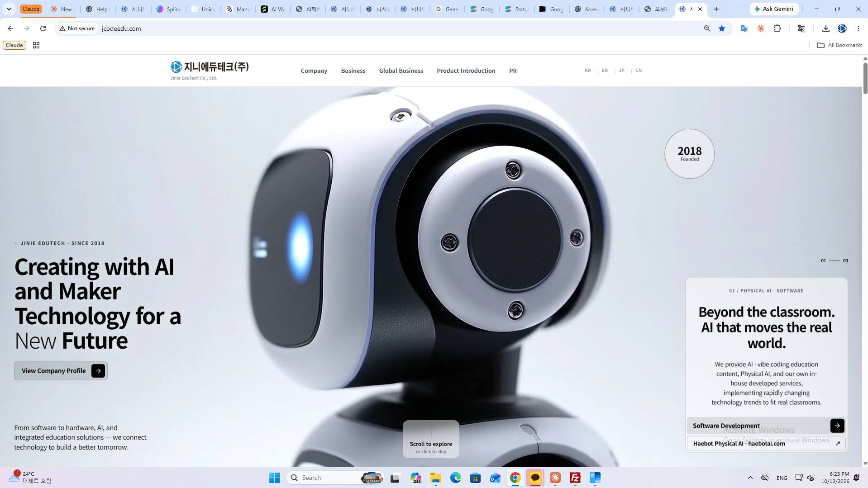
Task: Open the All Bookmarks folder
Action: pyautogui.click(x=839, y=45)
